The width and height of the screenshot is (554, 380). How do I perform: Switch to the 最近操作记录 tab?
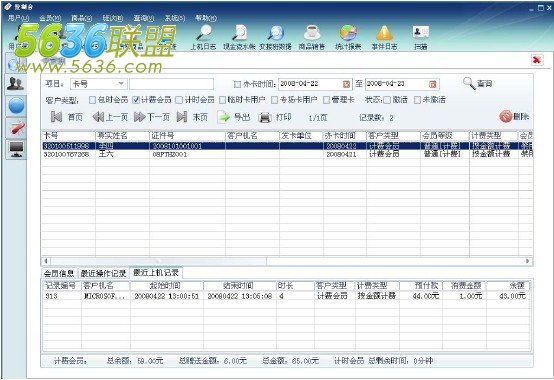pyautogui.click(x=103, y=273)
